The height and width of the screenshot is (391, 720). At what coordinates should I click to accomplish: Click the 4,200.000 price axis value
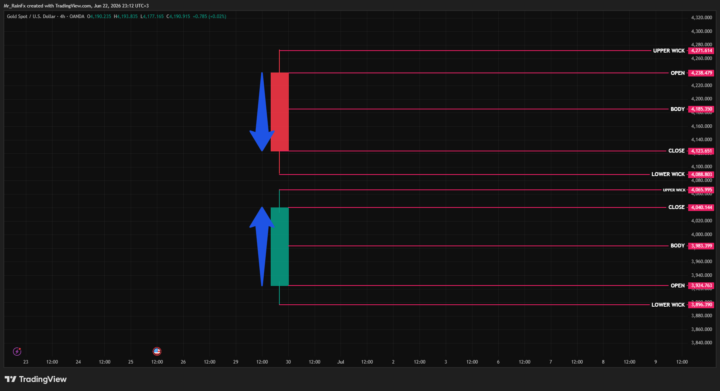[x=701, y=99]
